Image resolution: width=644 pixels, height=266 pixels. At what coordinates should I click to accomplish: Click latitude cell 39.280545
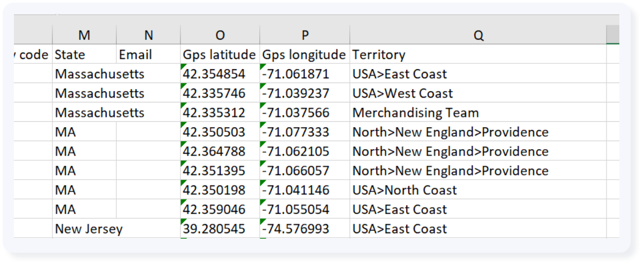pyautogui.click(x=220, y=229)
